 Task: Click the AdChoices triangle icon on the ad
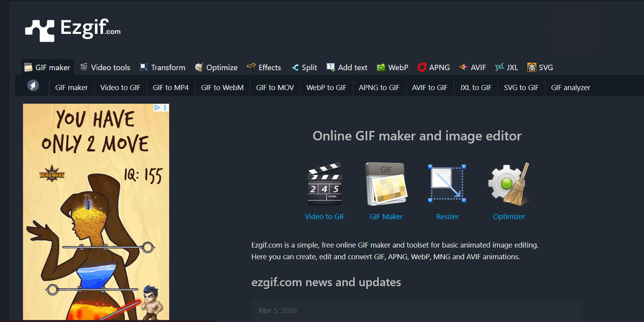coord(157,108)
